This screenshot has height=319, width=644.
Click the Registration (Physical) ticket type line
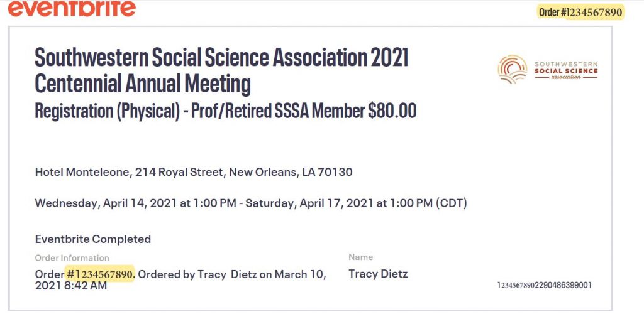coord(226,111)
